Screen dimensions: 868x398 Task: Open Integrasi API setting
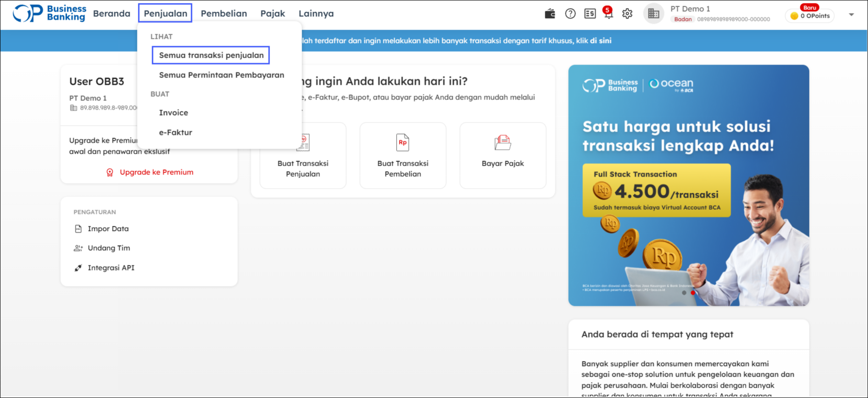point(111,268)
